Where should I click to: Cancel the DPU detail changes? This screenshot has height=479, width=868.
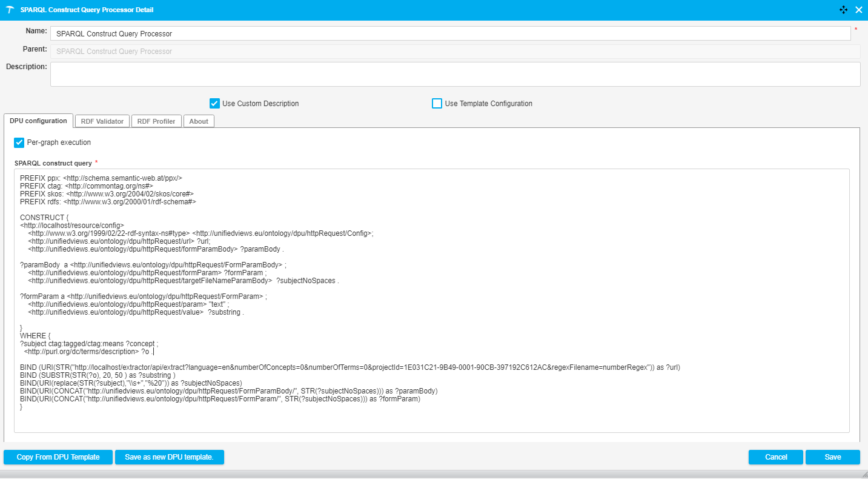tap(775, 457)
